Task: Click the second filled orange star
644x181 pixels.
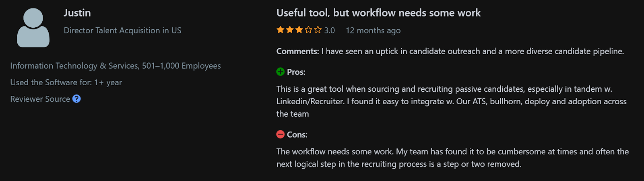Action: point(290,30)
